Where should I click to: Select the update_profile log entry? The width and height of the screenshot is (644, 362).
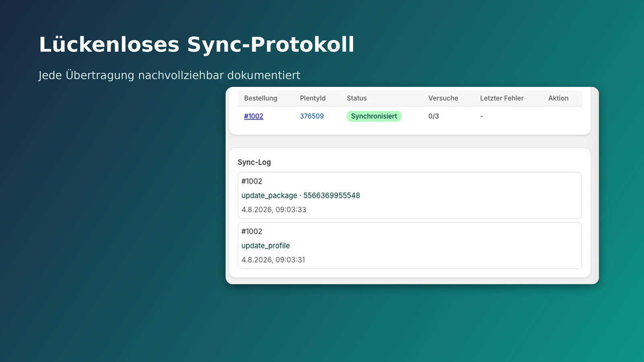[410, 246]
